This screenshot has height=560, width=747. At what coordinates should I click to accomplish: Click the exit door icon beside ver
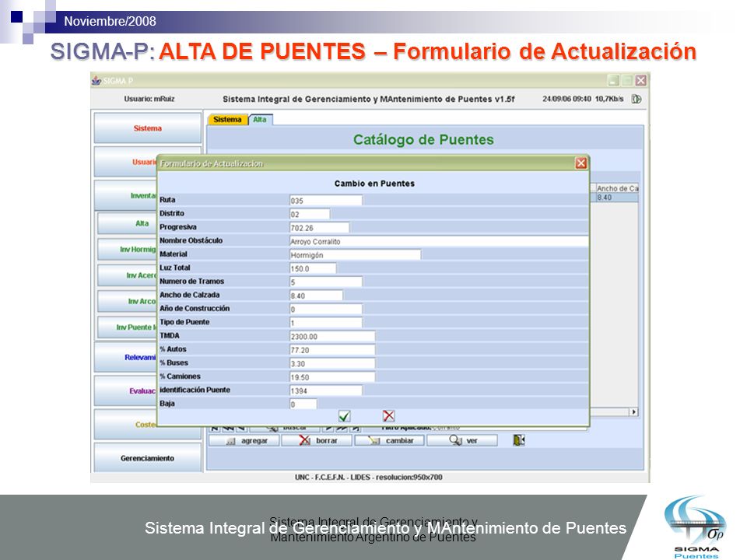519,440
